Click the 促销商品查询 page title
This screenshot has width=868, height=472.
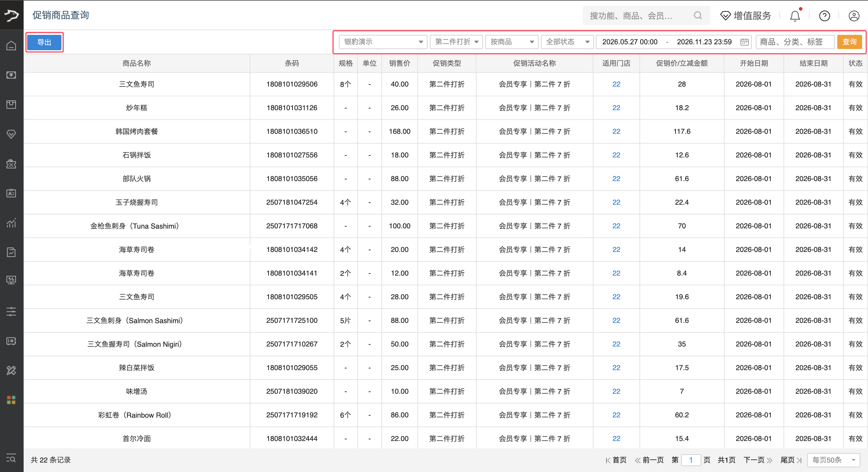click(61, 15)
